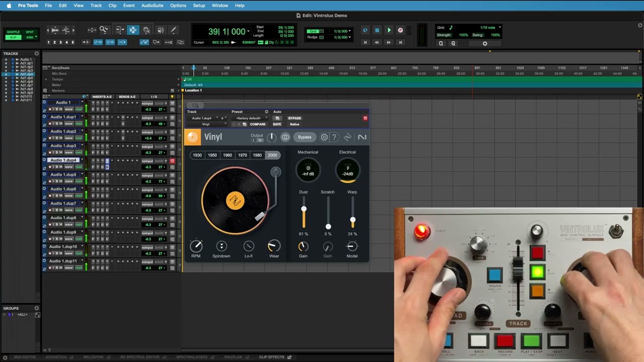Screen dimensions: 644x362
Task: Click the Rewind transport button
Action: (x=377, y=42)
